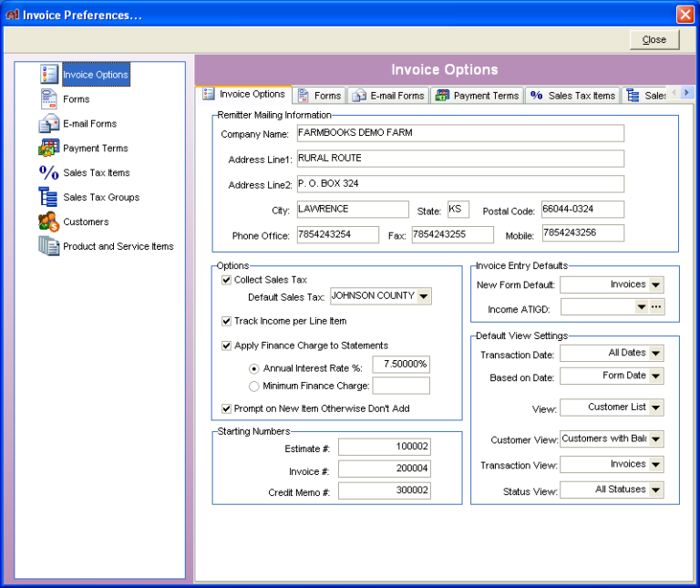700x588 pixels.
Task: Select the Invoice Options tab
Action: pos(243,94)
